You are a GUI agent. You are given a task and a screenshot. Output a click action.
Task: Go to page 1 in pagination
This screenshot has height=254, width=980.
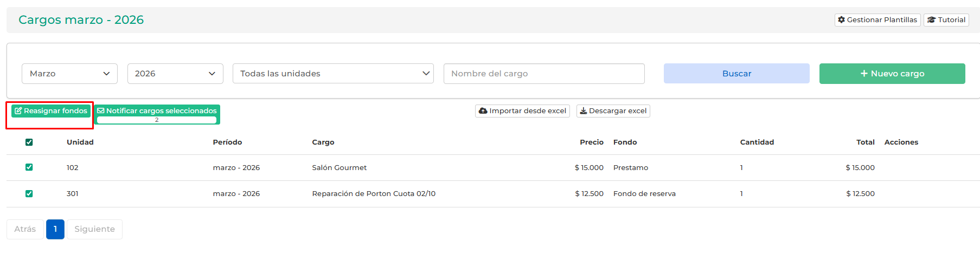pyautogui.click(x=55, y=229)
